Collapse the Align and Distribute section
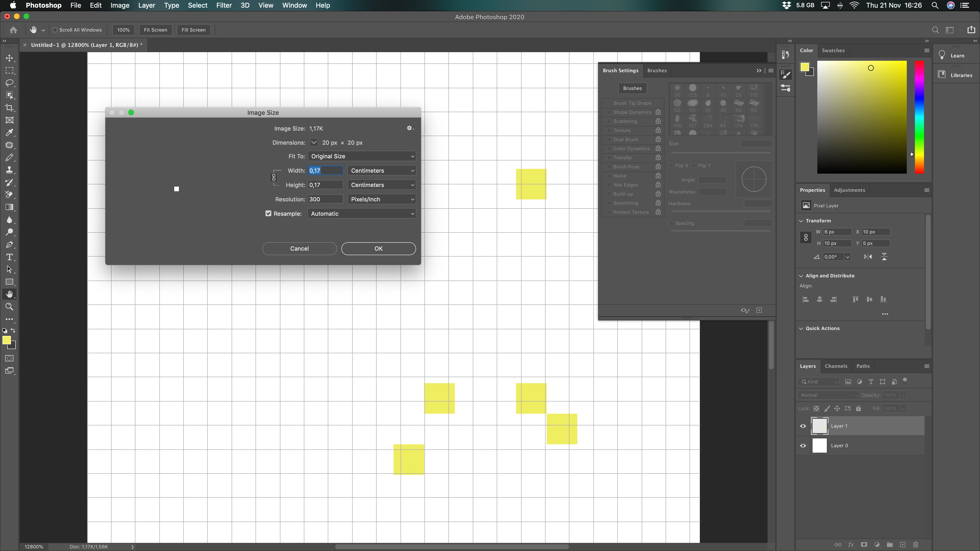 pos(801,276)
